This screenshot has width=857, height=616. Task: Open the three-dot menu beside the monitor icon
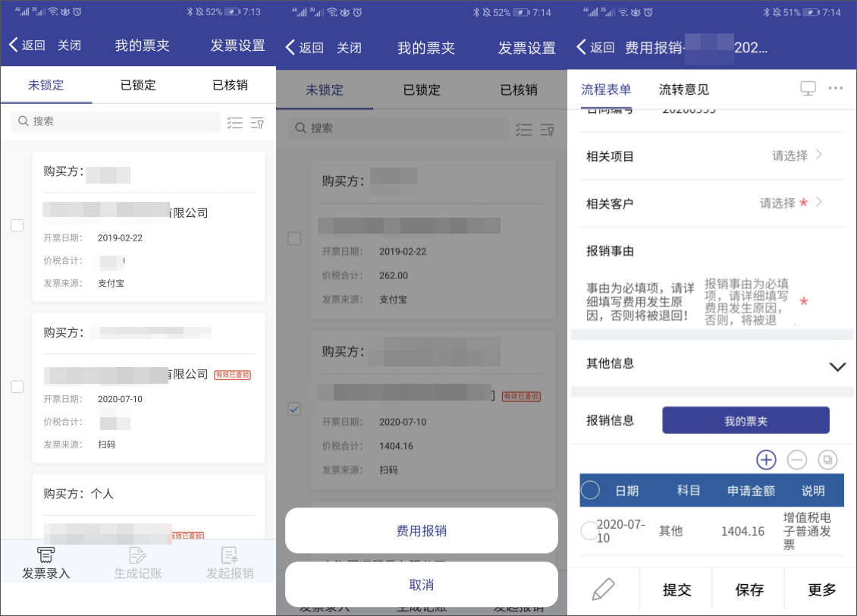[836, 89]
